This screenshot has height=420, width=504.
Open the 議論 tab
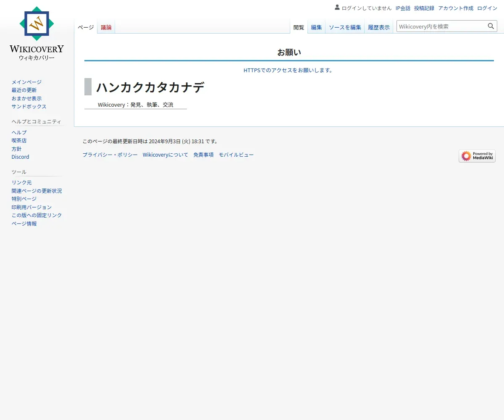[106, 27]
